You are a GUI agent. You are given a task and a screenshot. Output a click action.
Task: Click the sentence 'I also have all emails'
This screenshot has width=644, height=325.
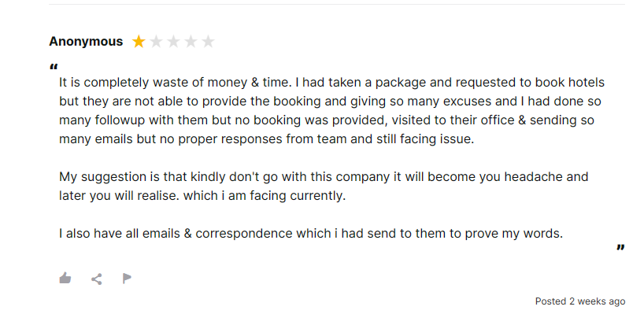click(x=311, y=234)
